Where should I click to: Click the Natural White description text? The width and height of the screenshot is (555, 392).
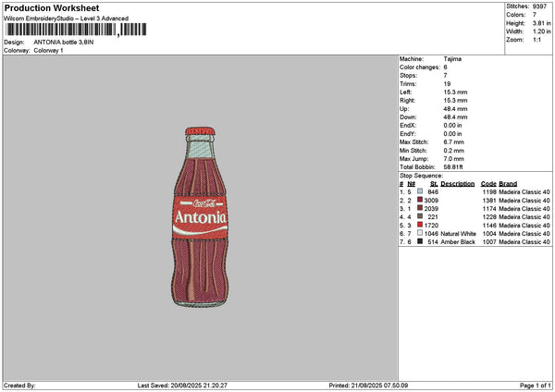coord(459,234)
